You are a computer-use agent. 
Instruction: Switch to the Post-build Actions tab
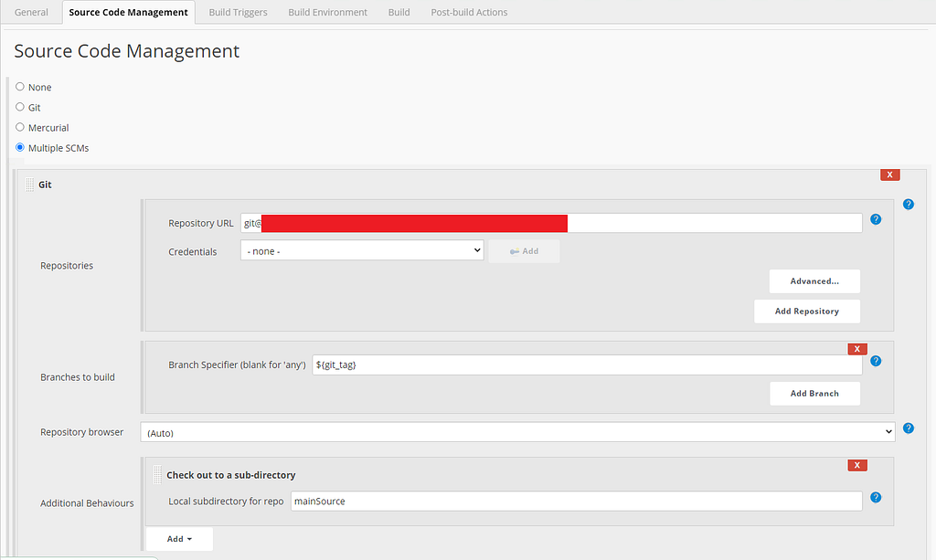pos(469,12)
